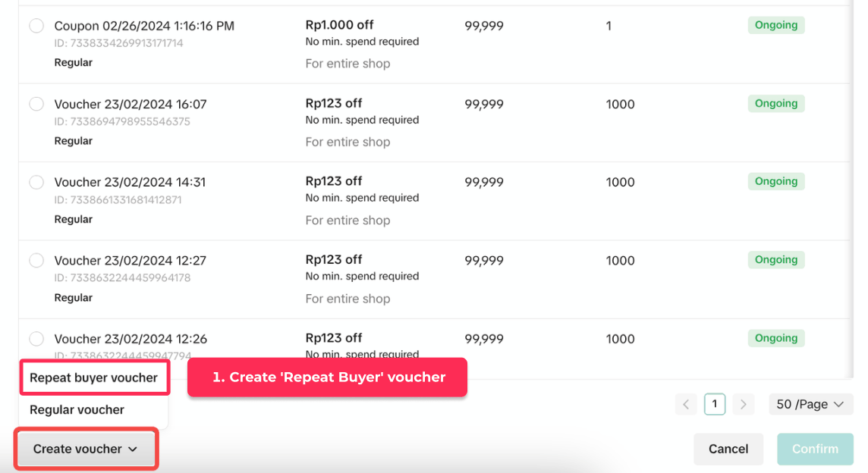The width and height of the screenshot is (868, 473).
Task: Click the Coupon ID 7338334269913171714 text
Action: coord(118,43)
